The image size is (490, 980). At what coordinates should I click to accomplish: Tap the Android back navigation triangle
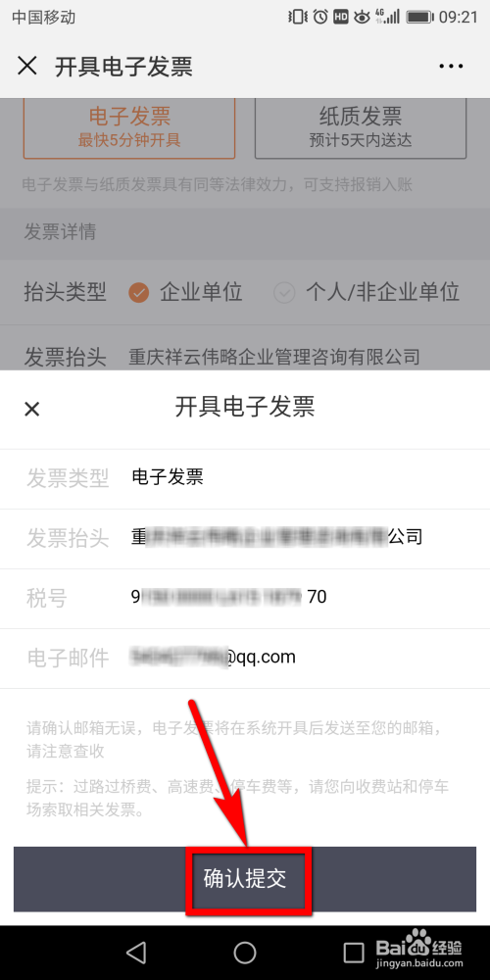[x=135, y=952]
